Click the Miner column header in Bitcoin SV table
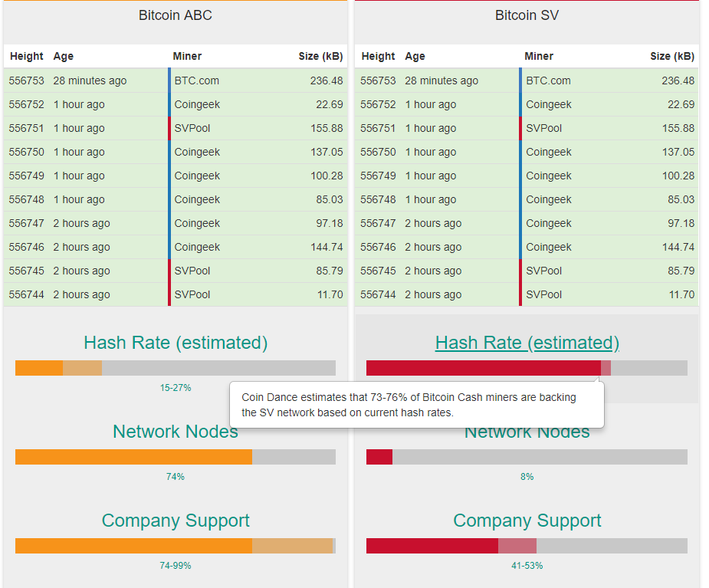The width and height of the screenshot is (709, 588). [539, 56]
